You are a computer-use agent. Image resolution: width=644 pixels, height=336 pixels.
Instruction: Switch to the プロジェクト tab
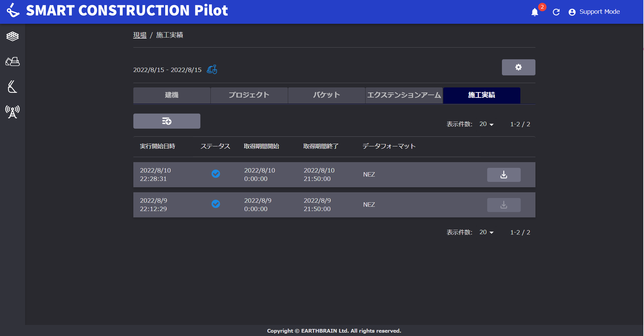coord(249,95)
